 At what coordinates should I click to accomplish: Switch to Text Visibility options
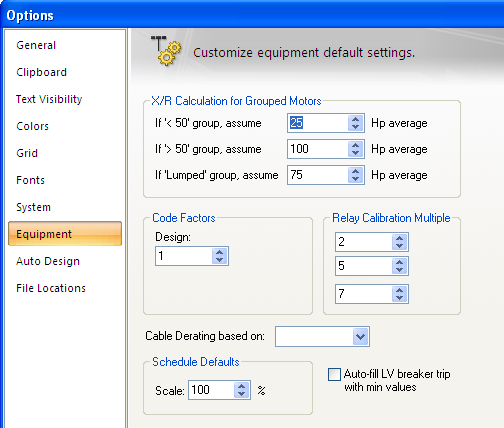pyautogui.click(x=49, y=99)
